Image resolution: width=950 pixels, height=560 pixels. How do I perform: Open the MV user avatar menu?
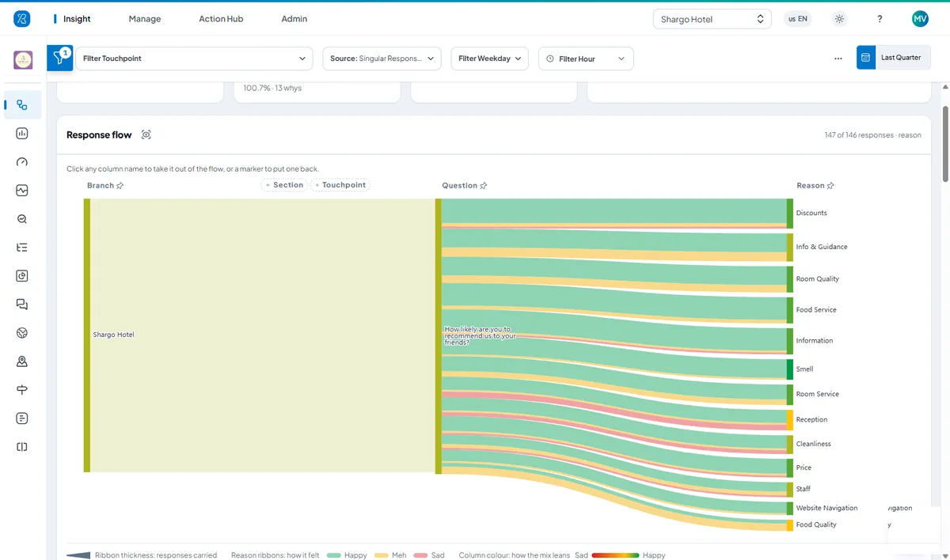point(920,19)
